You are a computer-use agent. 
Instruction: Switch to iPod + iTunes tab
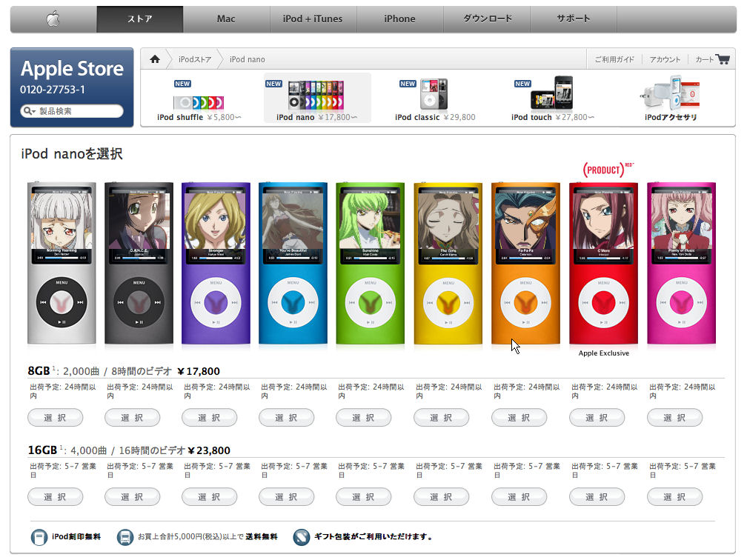click(x=313, y=19)
